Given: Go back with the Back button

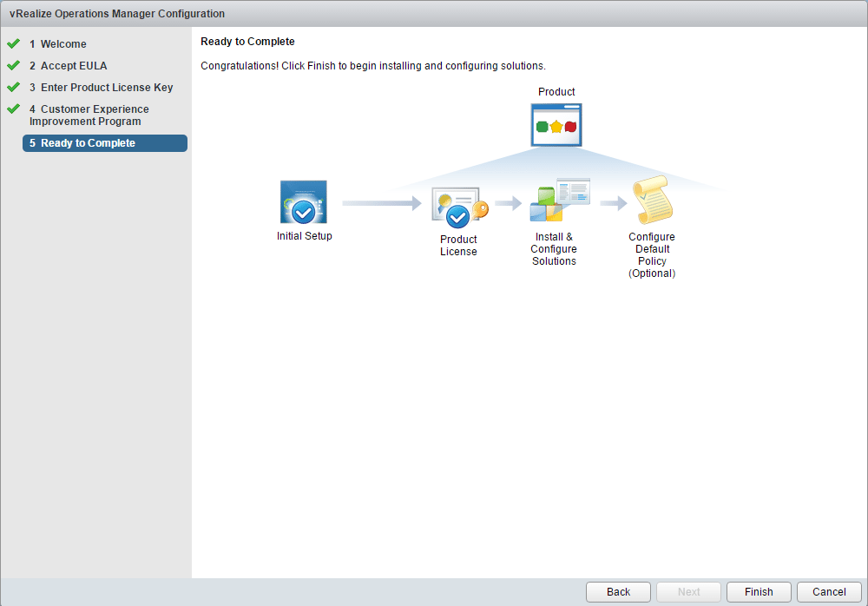Looking at the screenshot, I should 618,591.
